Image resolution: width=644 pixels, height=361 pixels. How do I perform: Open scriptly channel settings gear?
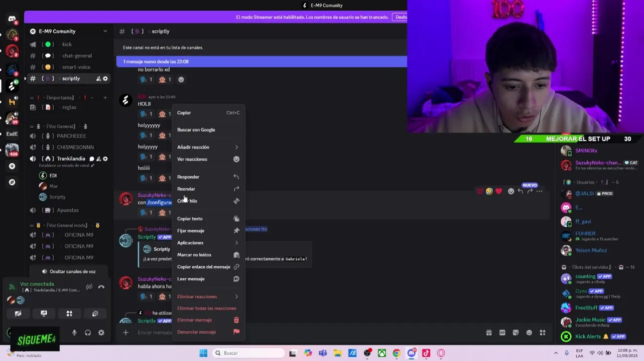pos(105,79)
